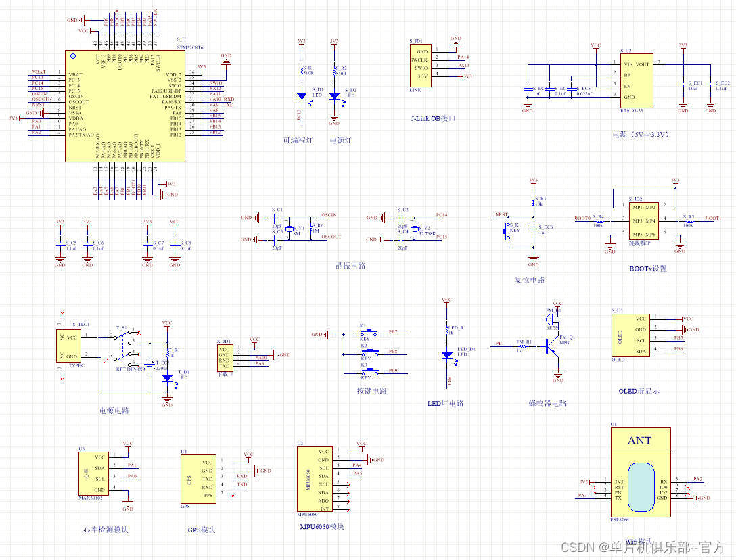
Task: Select the U4 GPS module block
Action: coord(199,479)
